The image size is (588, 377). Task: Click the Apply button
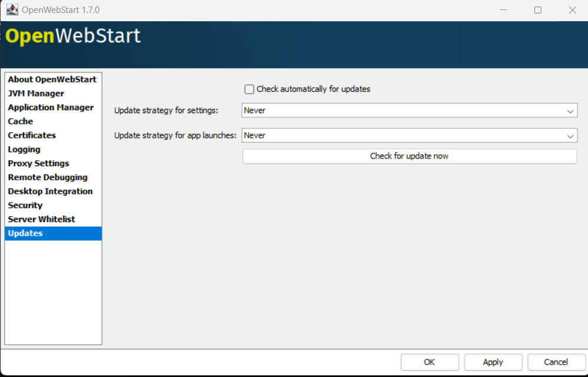(x=493, y=362)
